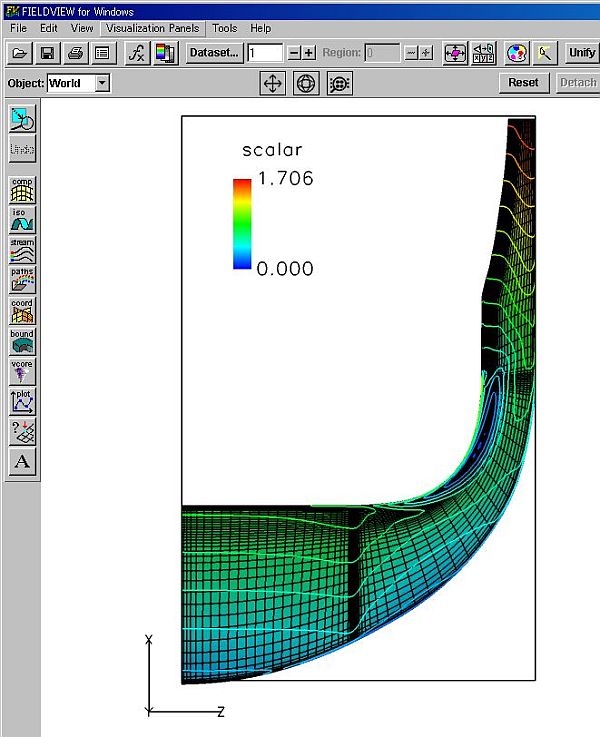Image resolution: width=600 pixels, height=737 pixels.
Task: Open the Tools menu
Action: click(224, 28)
